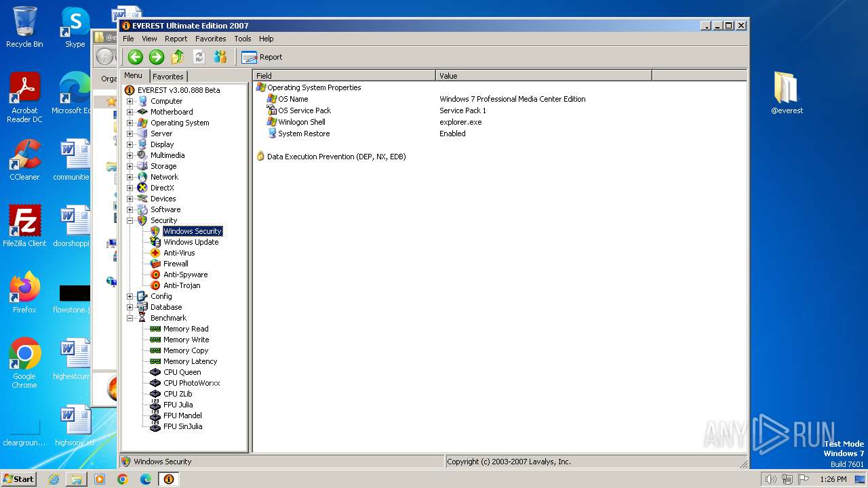
Task: Open the @everest folder on desktop
Action: click(787, 94)
